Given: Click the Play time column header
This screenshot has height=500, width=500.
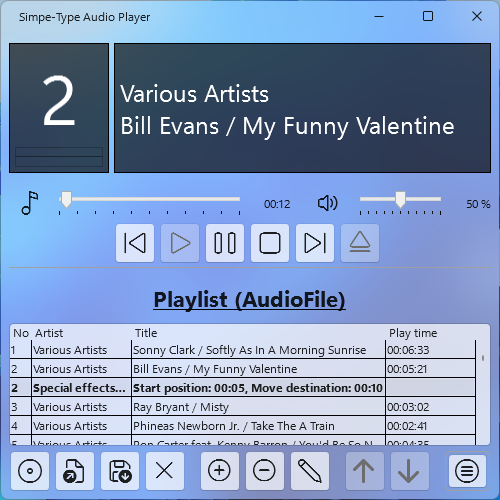Looking at the screenshot, I should pyautogui.click(x=413, y=333).
